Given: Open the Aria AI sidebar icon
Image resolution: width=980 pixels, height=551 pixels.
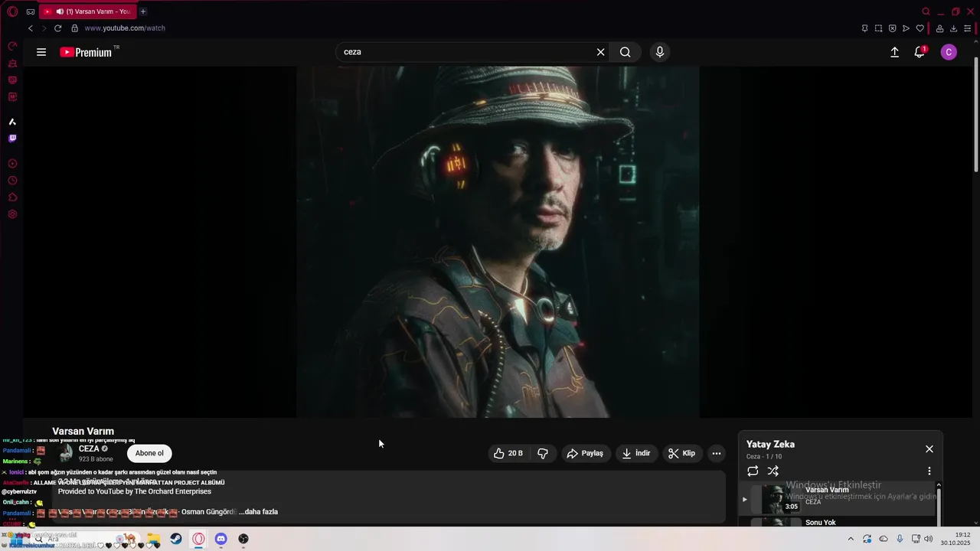Looking at the screenshot, I should pyautogui.click(x=12, y=122).
